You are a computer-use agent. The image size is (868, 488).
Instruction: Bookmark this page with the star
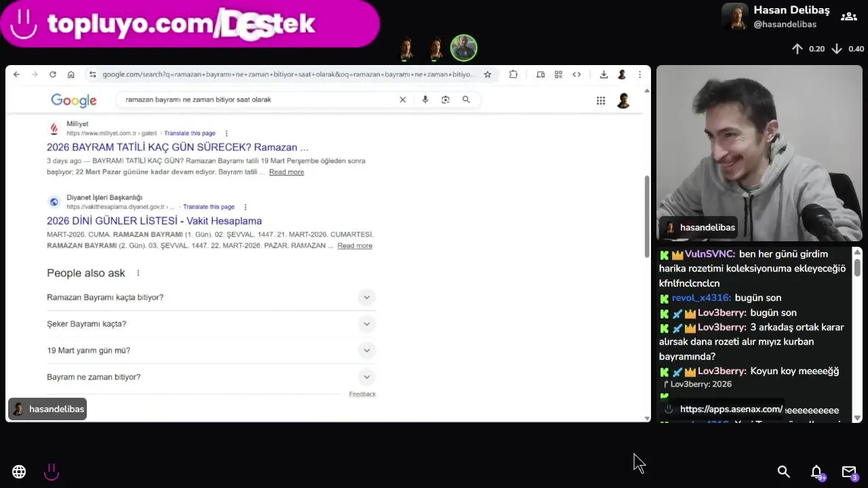tap(487, 75)
